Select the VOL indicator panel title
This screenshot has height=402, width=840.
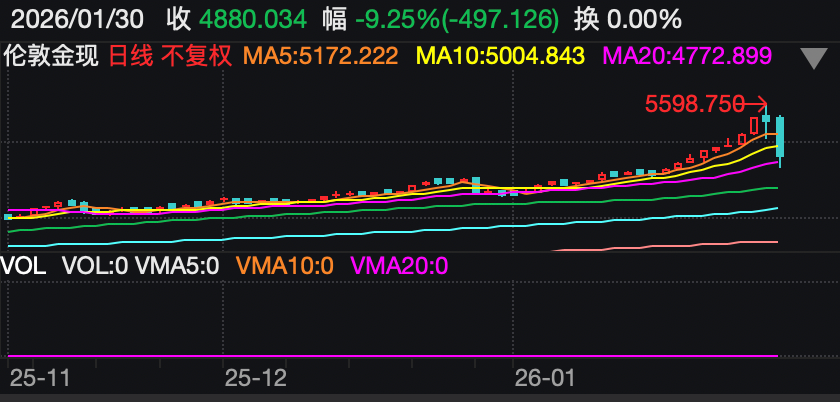tap(24, 266)
